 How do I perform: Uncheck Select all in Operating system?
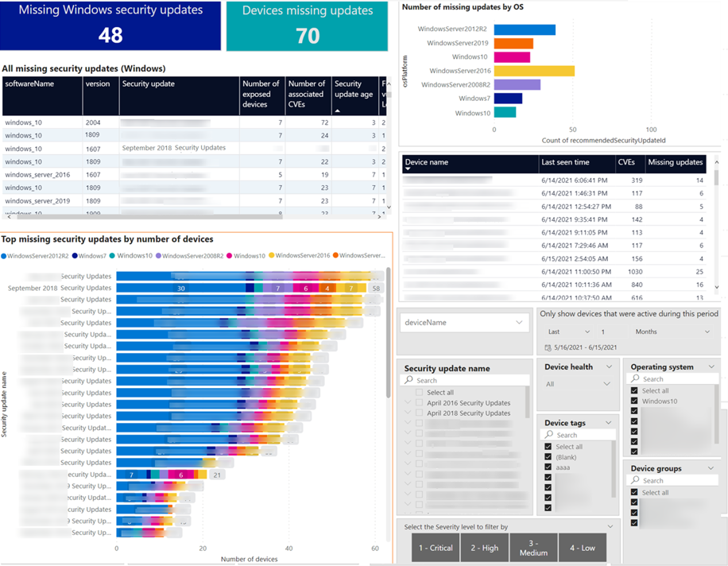634,390
